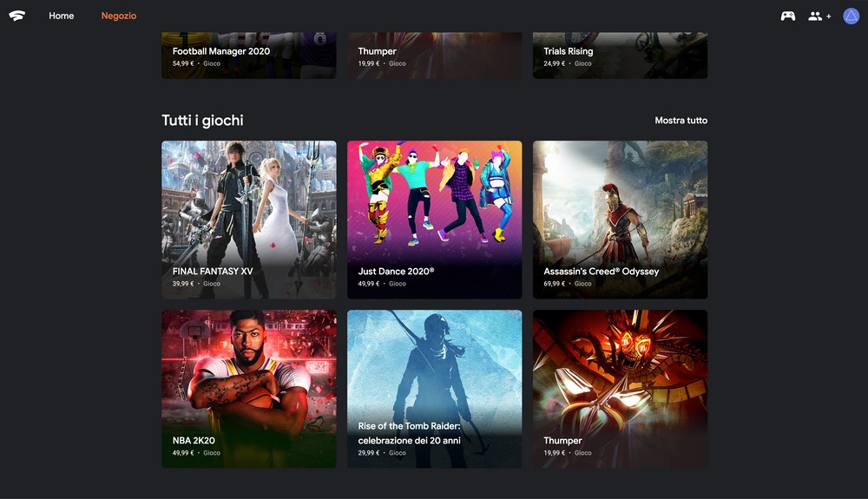This screenshot has width=868, height=499.
Task: Open the FINAL FANTASY XV game card
Action: [248, 220]
